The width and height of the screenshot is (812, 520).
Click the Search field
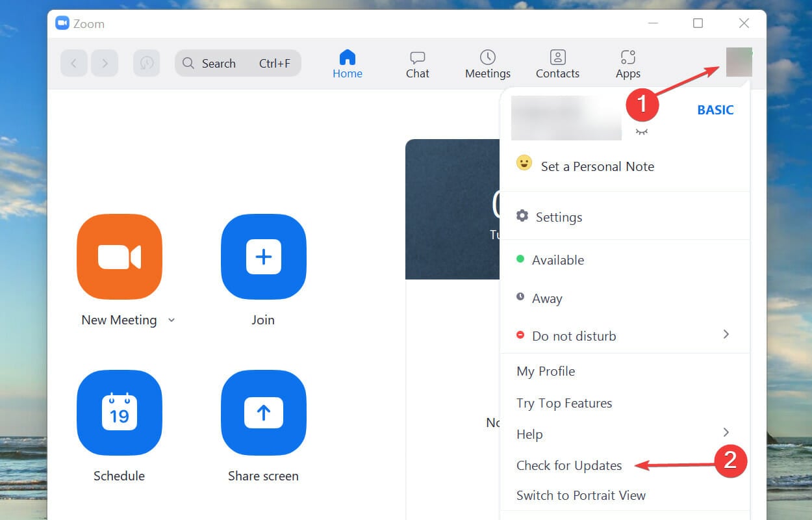(x=238, y=63)
